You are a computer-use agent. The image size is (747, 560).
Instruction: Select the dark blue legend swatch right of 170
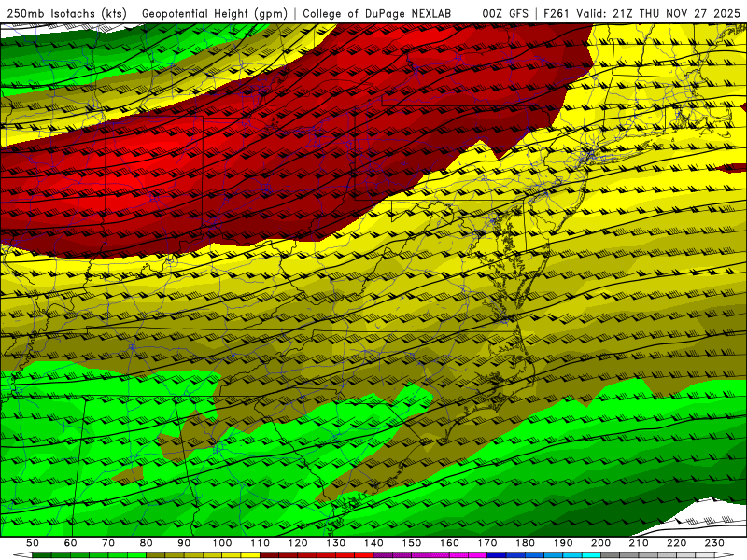[x=497, y=555]
